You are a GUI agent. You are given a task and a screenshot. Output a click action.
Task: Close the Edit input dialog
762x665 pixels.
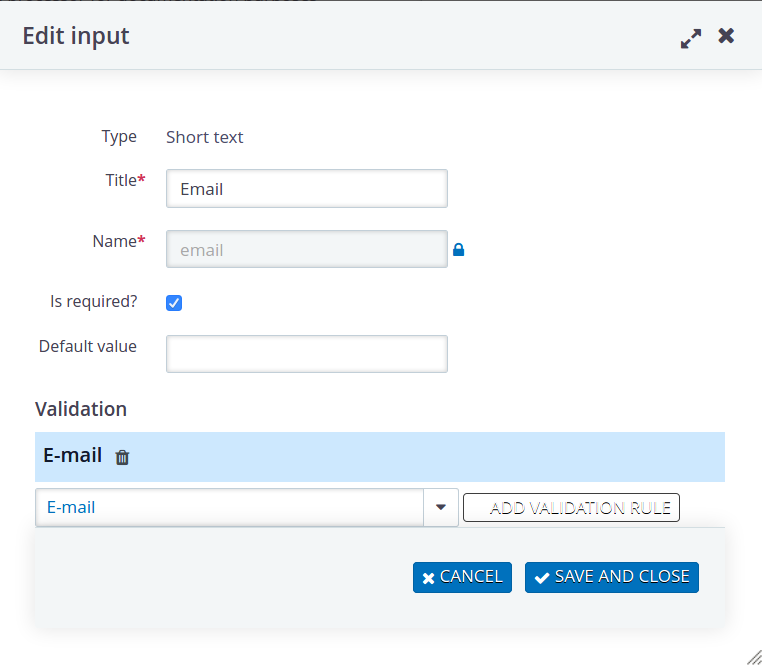coord(726,35)
